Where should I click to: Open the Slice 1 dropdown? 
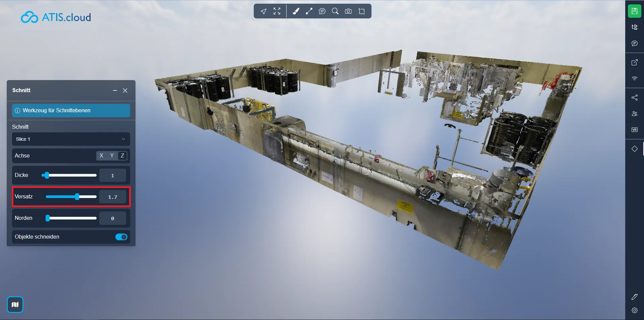pyautogui.click(x=71, y=139)
